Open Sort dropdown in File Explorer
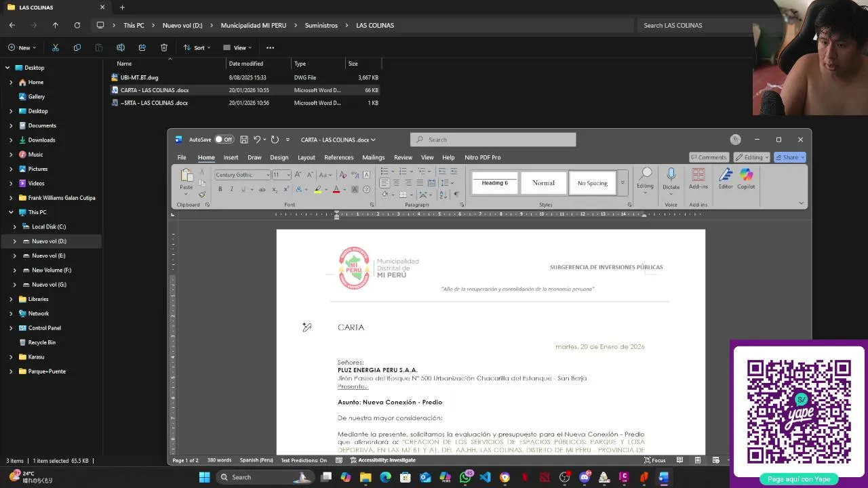Viewport: 868px width, 488px height. coord(197,47)
